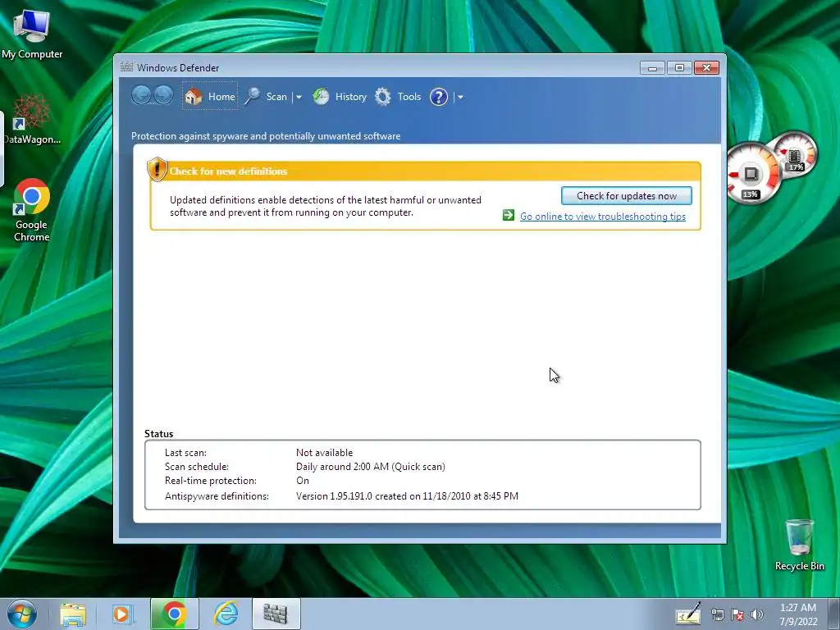Go back with the Back arrow button

pos(141,96)
